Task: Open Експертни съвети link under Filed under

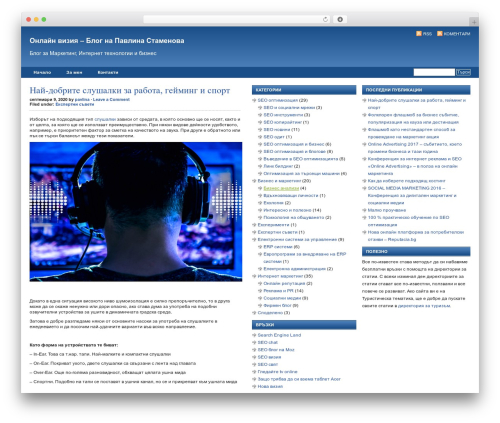Action: [75, 104]
